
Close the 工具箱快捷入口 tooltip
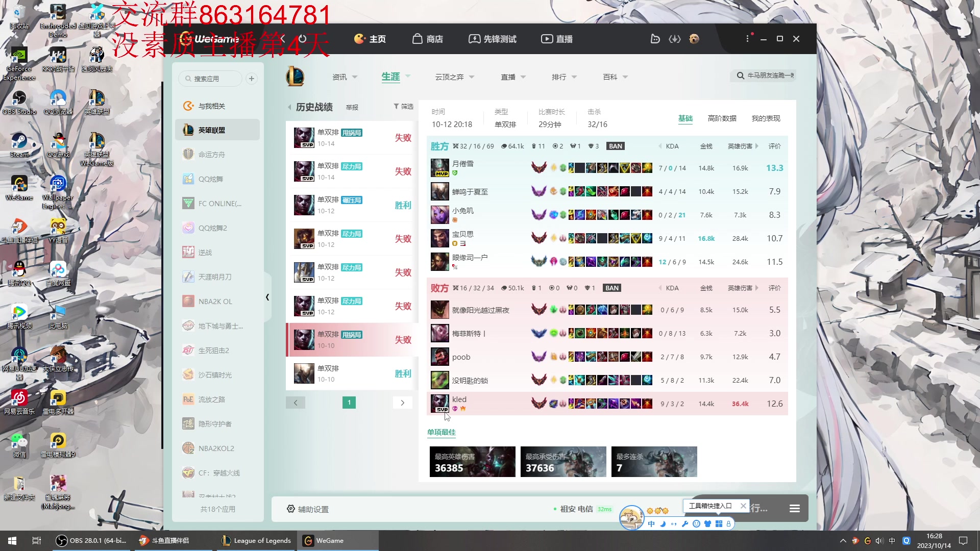(x=743, y=506)
